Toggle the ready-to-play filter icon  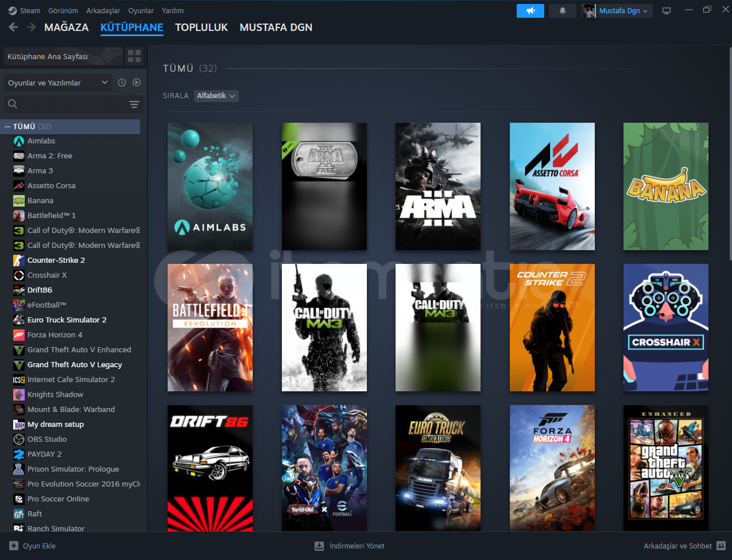pyautogui.click(x=137, y=83)
